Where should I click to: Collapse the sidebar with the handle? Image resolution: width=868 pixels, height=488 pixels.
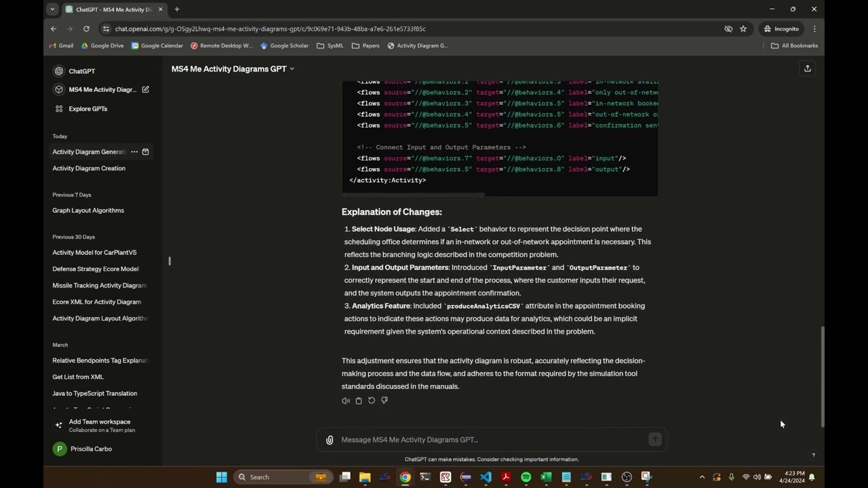coord(170,261)
